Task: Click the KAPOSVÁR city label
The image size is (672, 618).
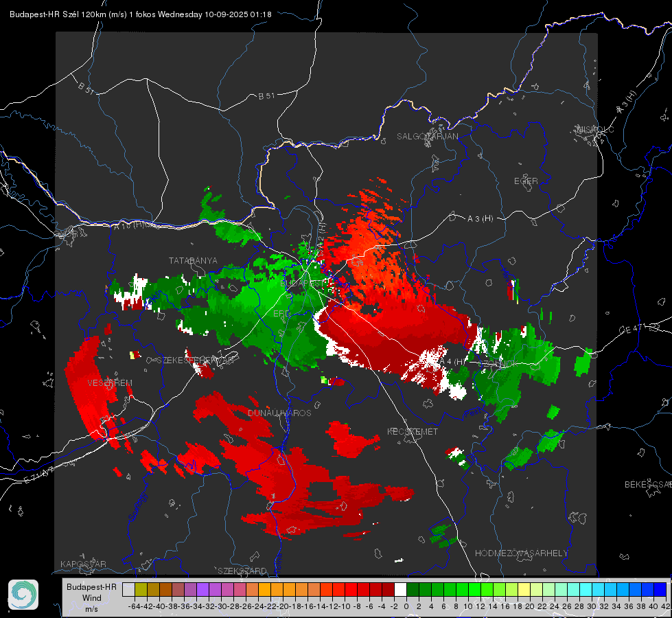Action: (x=83, y=564)
